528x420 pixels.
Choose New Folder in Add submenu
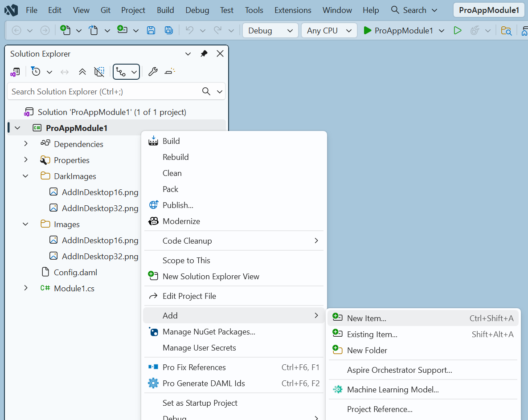pos(422,351)
